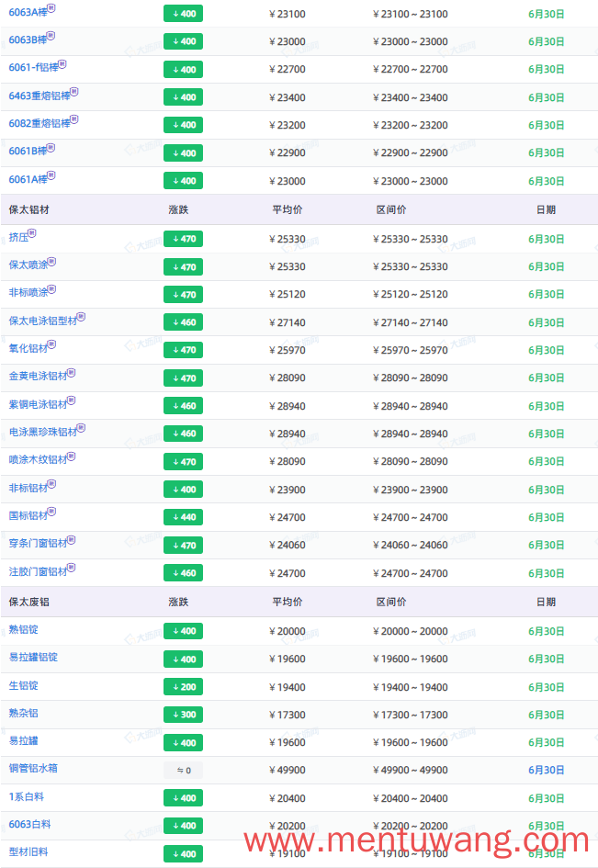Open the 铜管铝水箱 link
The width and height of the screenshot is (598, 868).
point(33,769)
